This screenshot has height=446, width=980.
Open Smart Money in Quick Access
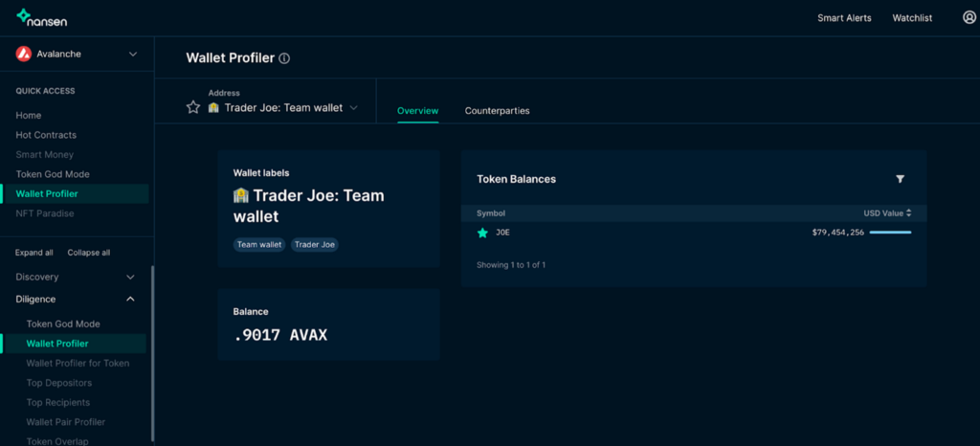click(44, 154)
